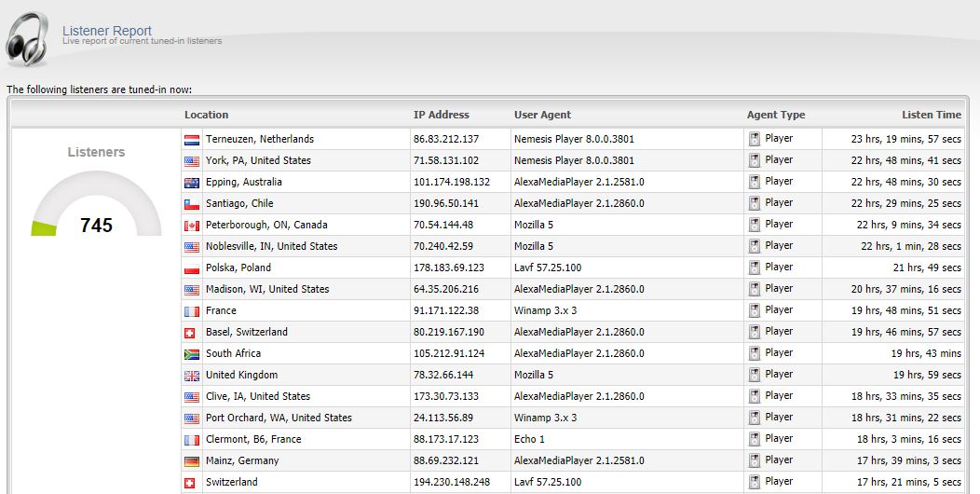Click listen time 17 hrs, 39 mins, 3 secs

pyautogui.click(x=909, y=460)
